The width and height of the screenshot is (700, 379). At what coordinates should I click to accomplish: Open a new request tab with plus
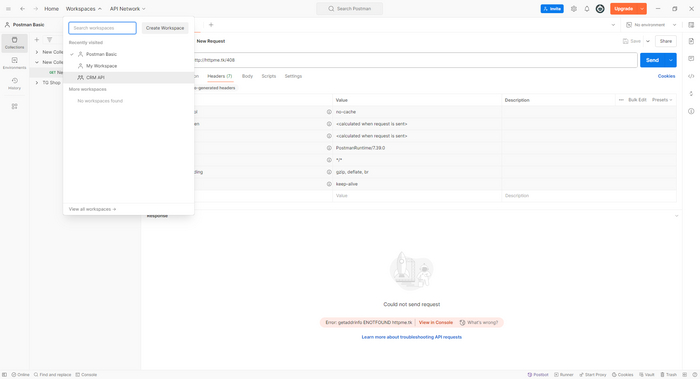point(211,25)
